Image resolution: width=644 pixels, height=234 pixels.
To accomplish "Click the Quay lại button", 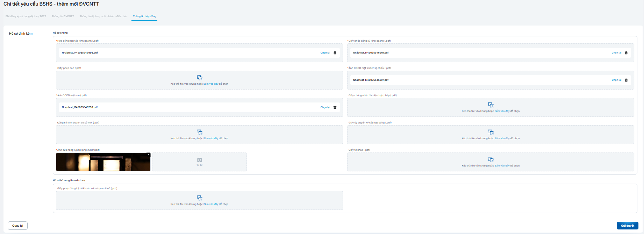I will click(x=17, y=226).
